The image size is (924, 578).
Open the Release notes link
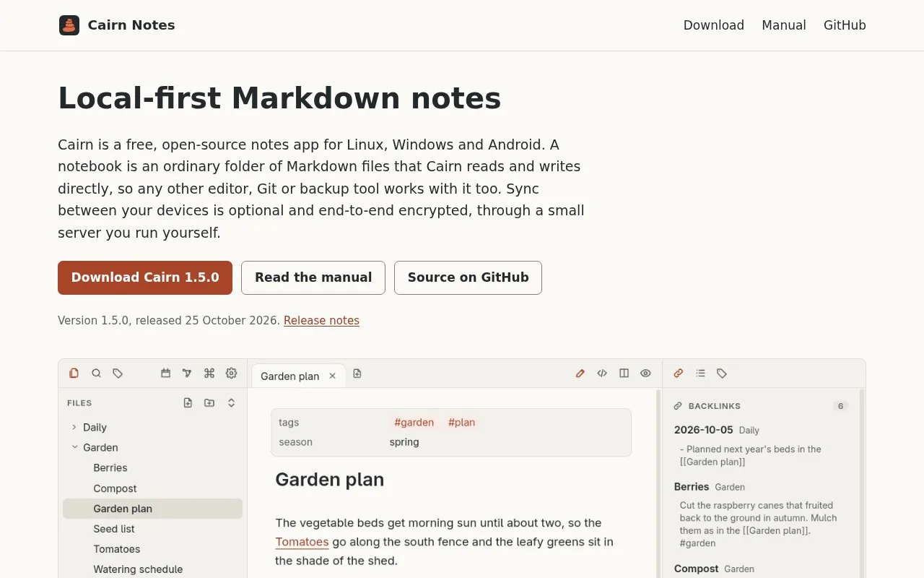tap(321, 321)
